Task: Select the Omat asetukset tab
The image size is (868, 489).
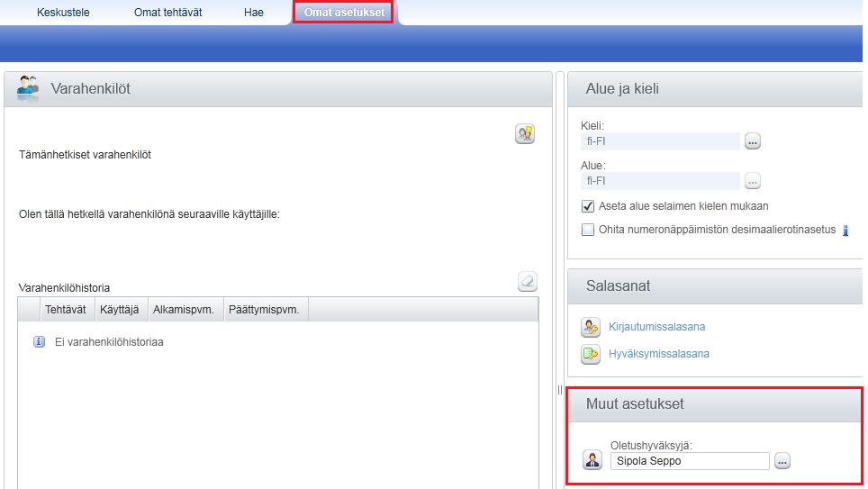Action: (344, 13)
